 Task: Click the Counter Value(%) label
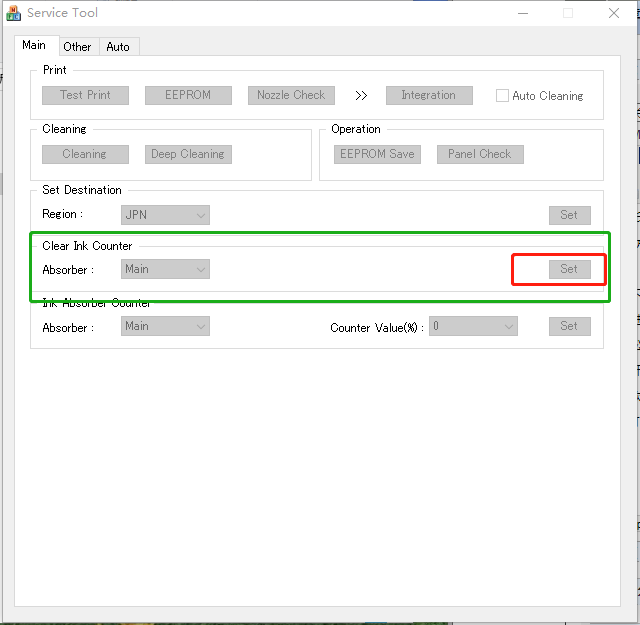(x=377, y=327)
